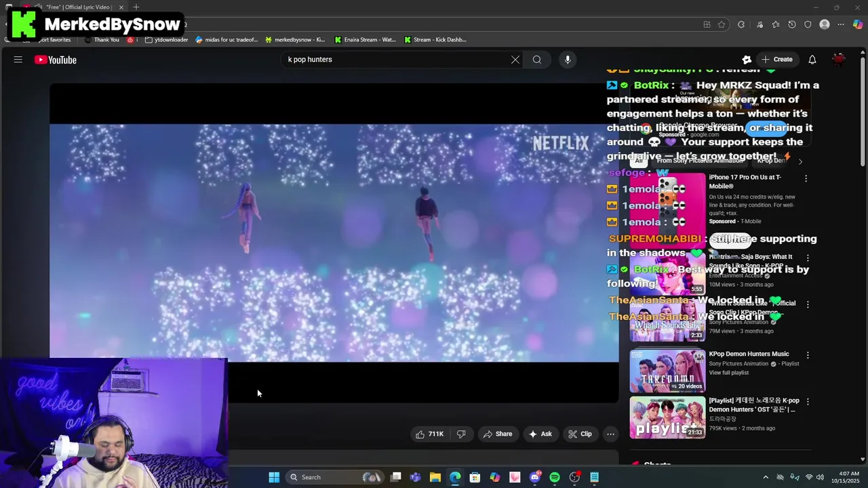Clear the YouTube search box text
This screenshot has height=488, width=868.
click(x=515, y=60)
